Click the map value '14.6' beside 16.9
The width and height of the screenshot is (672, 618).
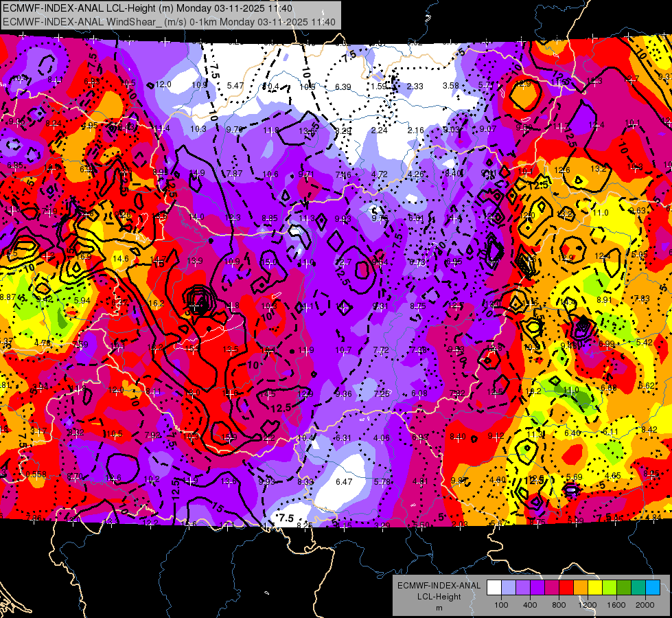(120, 259)
